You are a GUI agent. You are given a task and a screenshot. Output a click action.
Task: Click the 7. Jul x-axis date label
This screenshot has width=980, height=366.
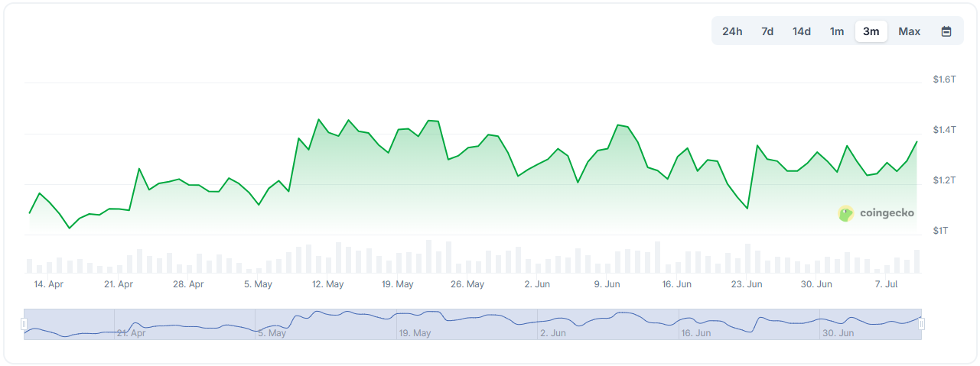click(x=886, y=284)
